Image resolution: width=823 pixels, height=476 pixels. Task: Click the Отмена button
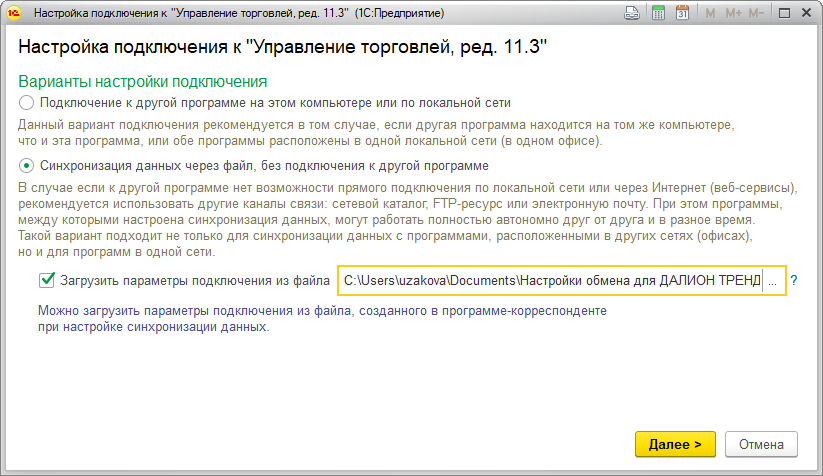761,445
